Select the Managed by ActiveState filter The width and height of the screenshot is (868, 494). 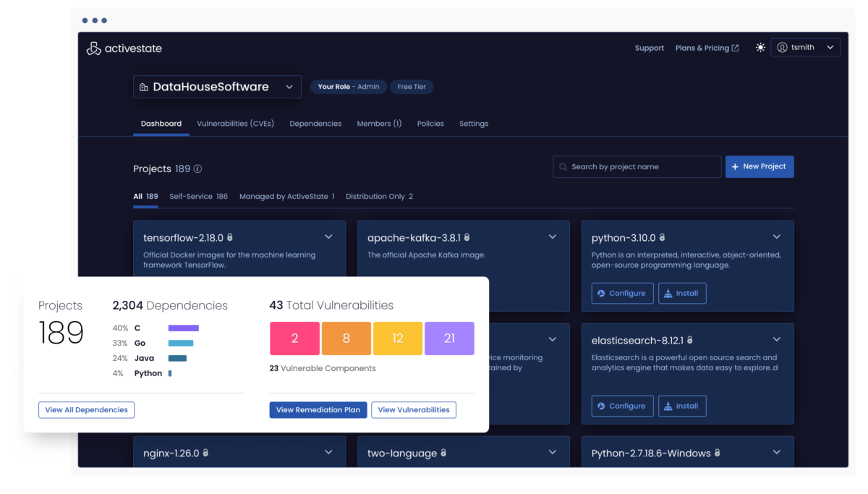click(x=287, y=196)
